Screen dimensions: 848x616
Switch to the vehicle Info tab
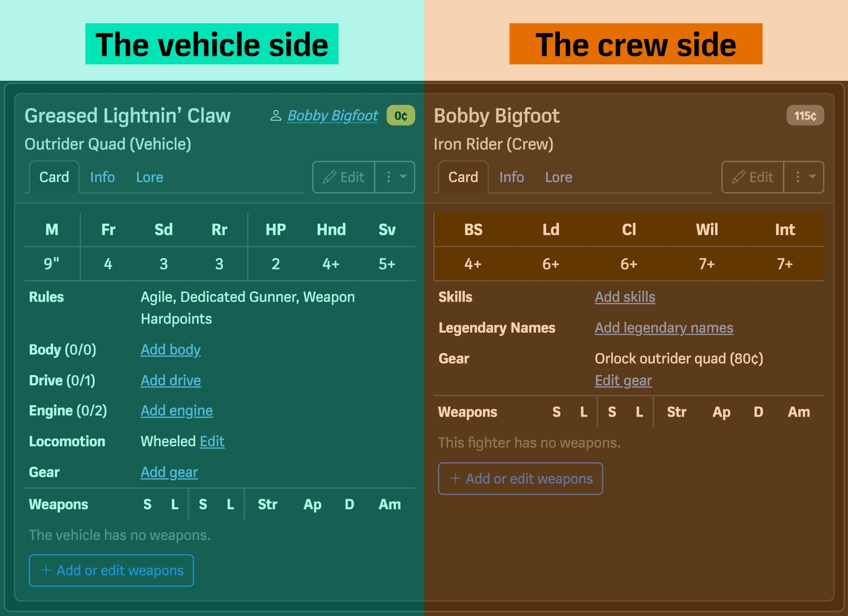click(x=102, y=177)
